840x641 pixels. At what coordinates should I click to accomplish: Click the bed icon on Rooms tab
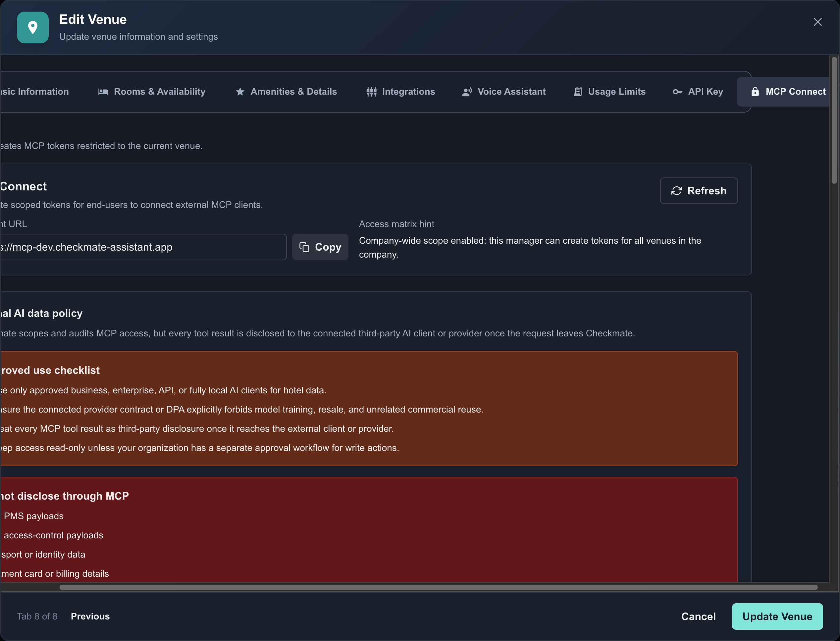pos(103,92)
